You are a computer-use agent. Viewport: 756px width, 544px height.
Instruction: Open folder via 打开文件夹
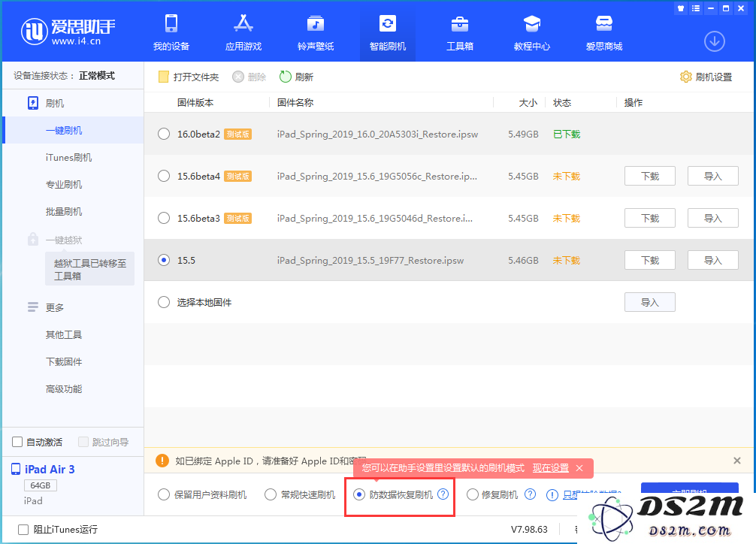click(189, 77)
